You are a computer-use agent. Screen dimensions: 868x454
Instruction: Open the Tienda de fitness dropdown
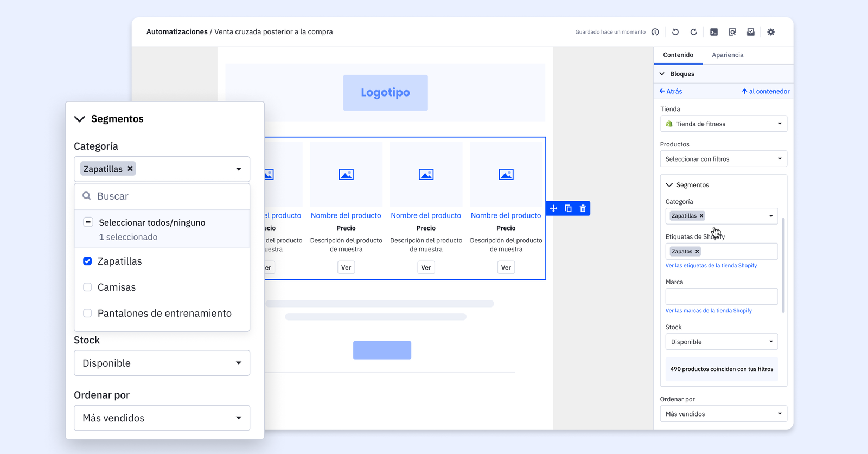tap(723, 124)
